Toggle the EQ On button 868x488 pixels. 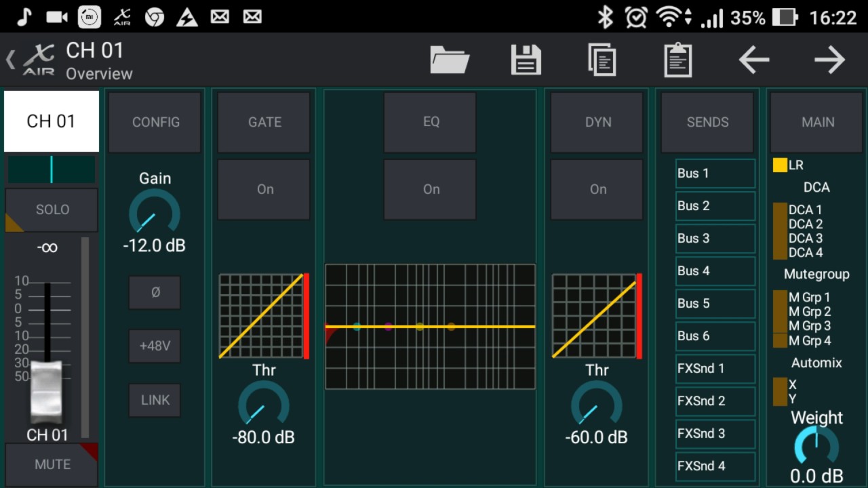pyautogui.click(x=431, y=189)
